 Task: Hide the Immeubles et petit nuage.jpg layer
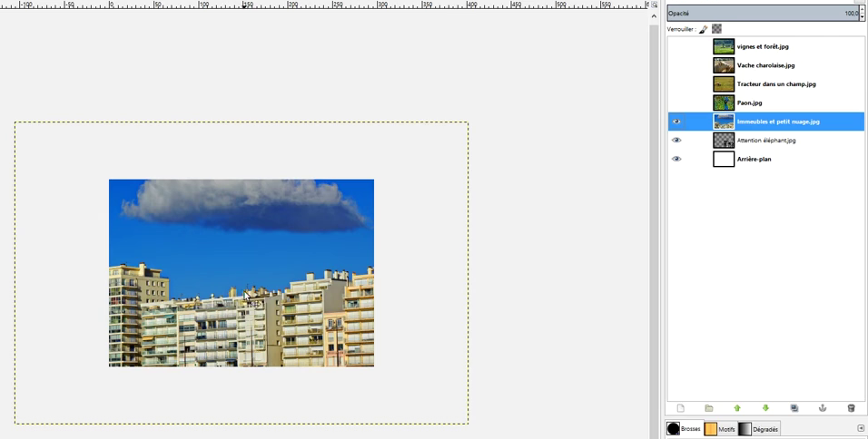[x=676, y=122]
